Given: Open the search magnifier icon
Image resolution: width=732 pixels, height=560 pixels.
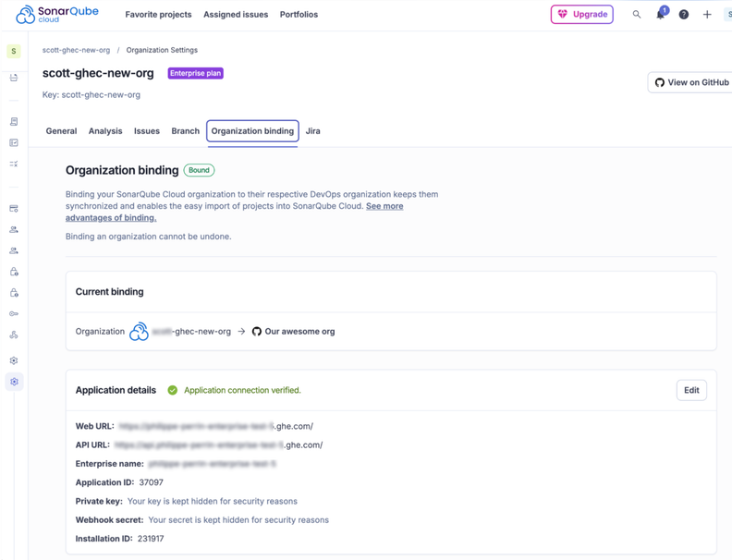Looking at the screenshot, I should click(x=636, y=15).
